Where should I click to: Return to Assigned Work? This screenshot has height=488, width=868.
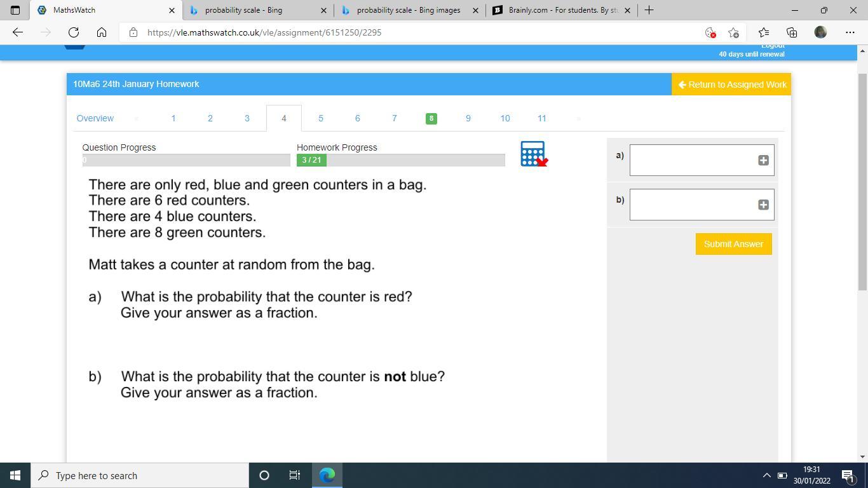731,85
